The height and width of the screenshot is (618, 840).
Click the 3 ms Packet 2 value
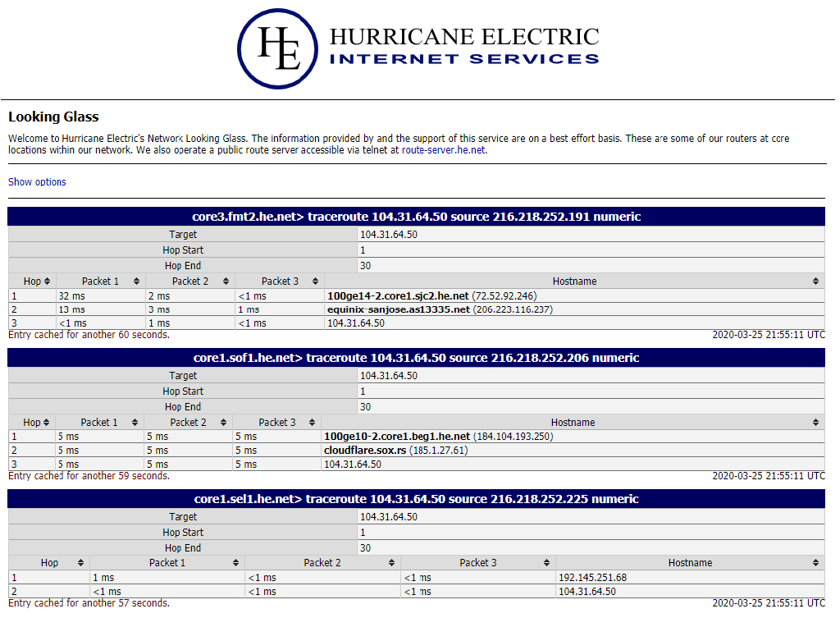point(159,309)
